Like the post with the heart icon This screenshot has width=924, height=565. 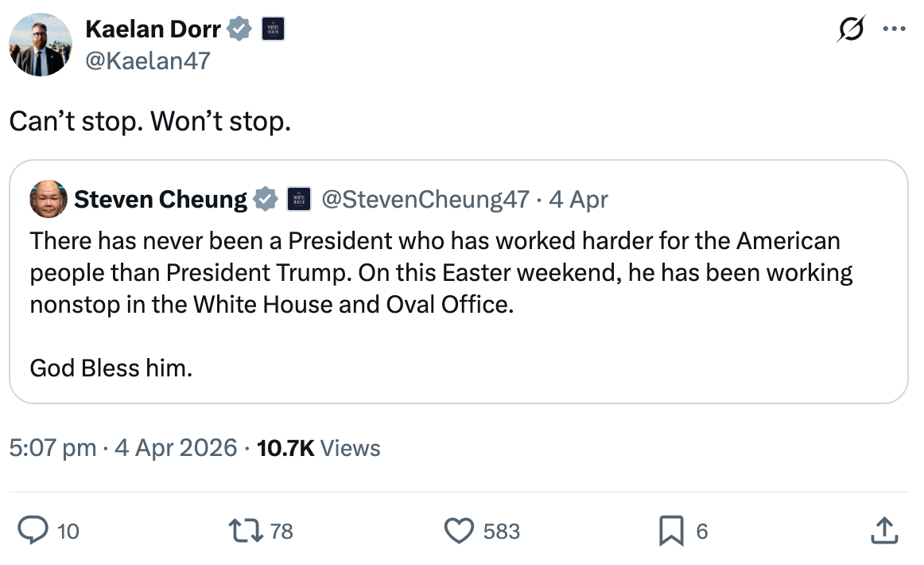459,530
